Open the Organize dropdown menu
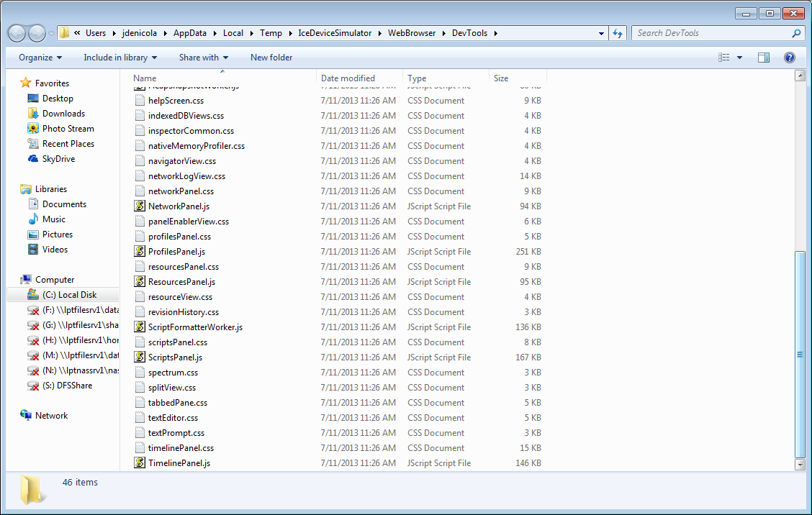 [x=40, y=58]
